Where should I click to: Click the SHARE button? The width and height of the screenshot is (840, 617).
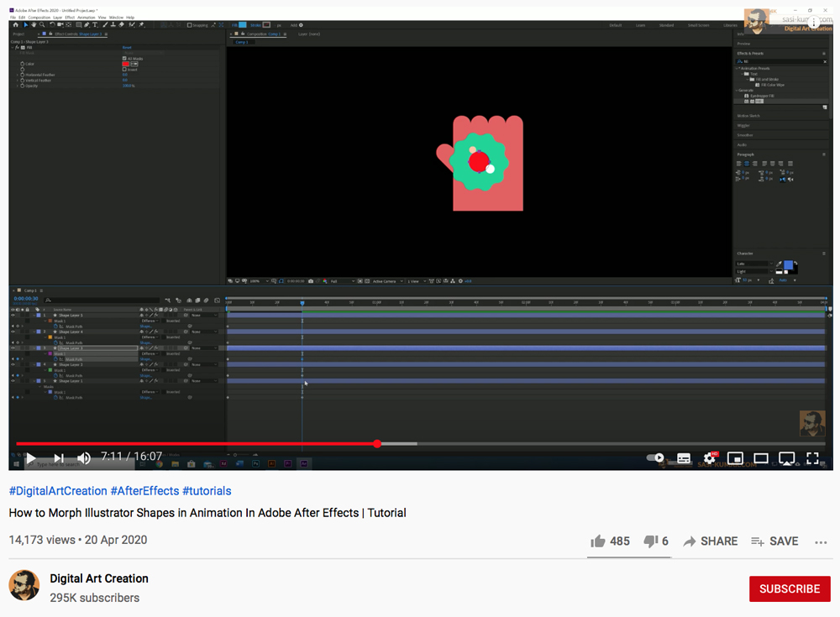[711, 541]
